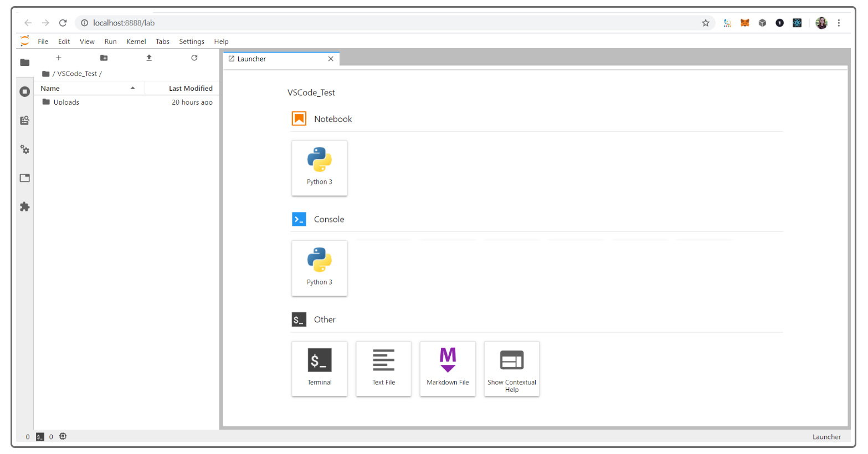
Task: Open the Kernel menu
Action: [x=136, y=42]
